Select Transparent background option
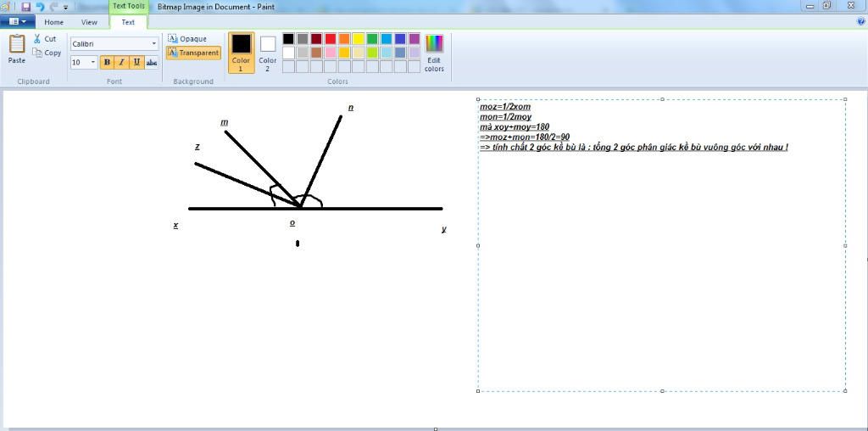This screenshot has height=431, width=868. (193, 53)
